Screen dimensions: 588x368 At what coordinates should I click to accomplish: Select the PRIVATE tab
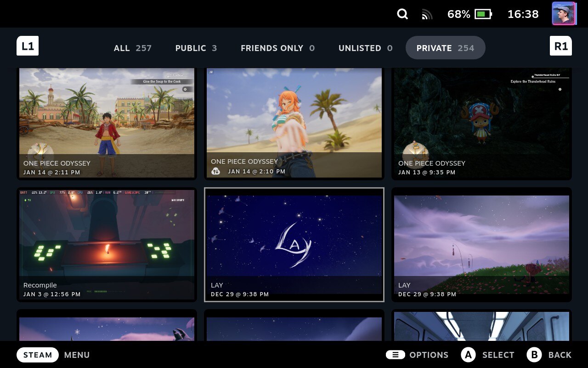(445, 48)
